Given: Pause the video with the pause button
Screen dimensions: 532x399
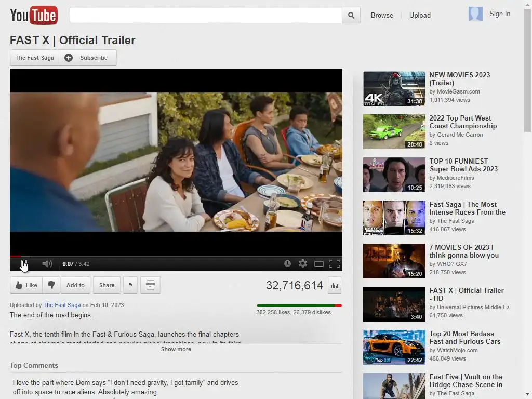Looking at the screenshot, I should [24, 263].
